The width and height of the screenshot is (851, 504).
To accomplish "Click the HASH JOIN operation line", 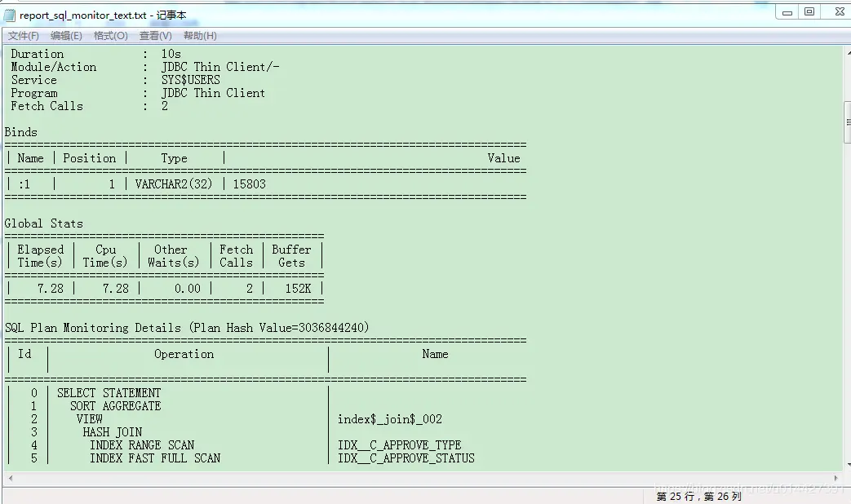I will pos(113,432).
